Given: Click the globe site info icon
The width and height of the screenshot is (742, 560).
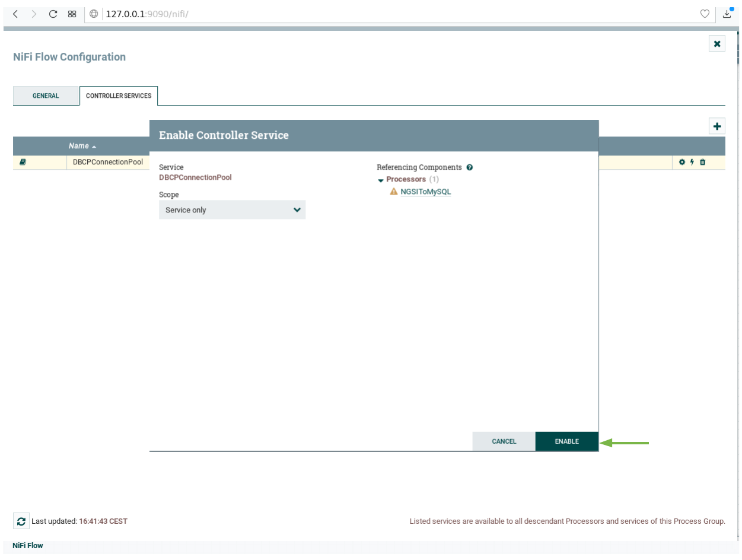Looking at the screenshot, I should 94,14.
